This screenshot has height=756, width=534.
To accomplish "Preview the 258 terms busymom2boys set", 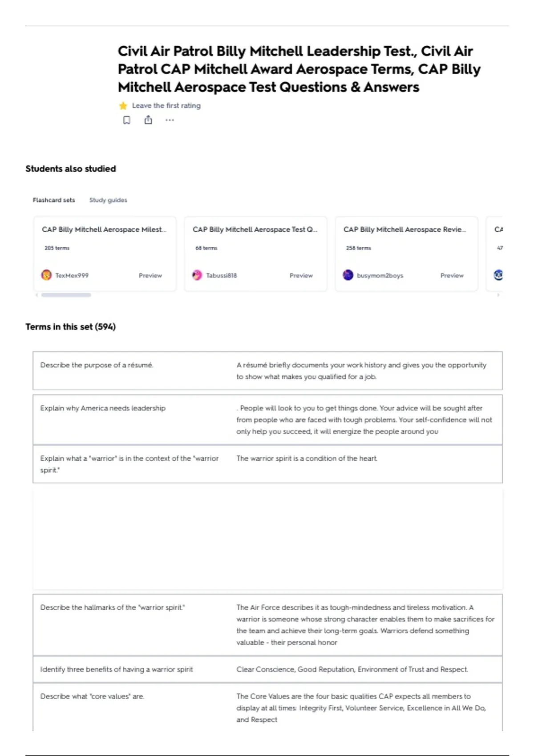I will pyautogui.click(x=452, y=276).
